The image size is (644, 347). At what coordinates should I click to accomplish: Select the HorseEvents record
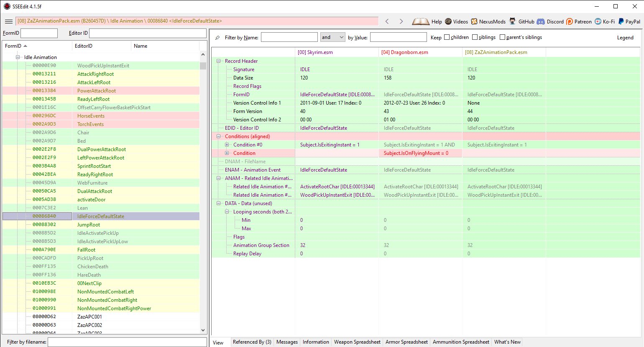(x=101, y=116)
